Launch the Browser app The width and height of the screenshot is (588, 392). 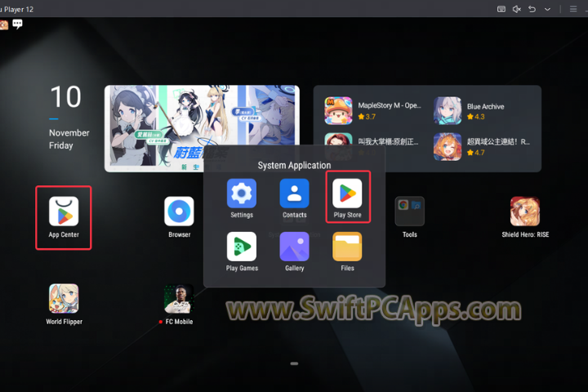click(179, 212)
